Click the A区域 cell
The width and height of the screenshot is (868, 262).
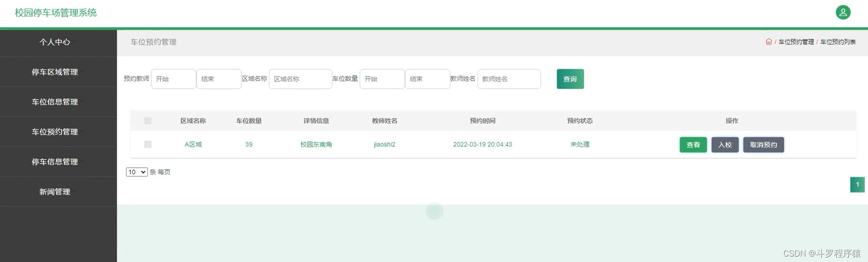tap(193, 144)
